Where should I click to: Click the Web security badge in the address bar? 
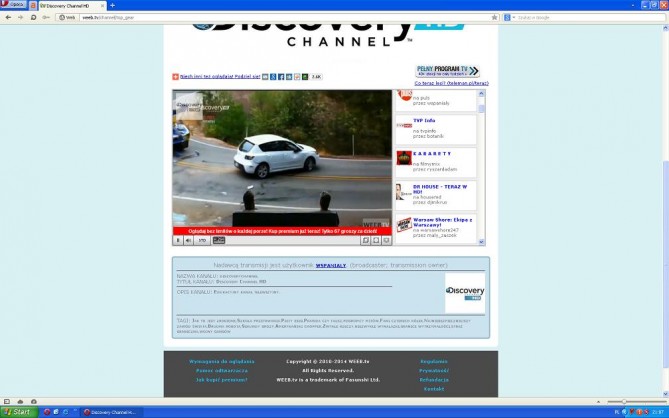point(67,17)
